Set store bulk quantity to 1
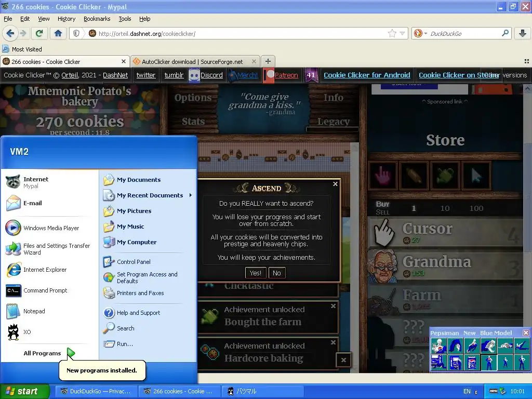532x399 pixels. [x=414, y=208]
